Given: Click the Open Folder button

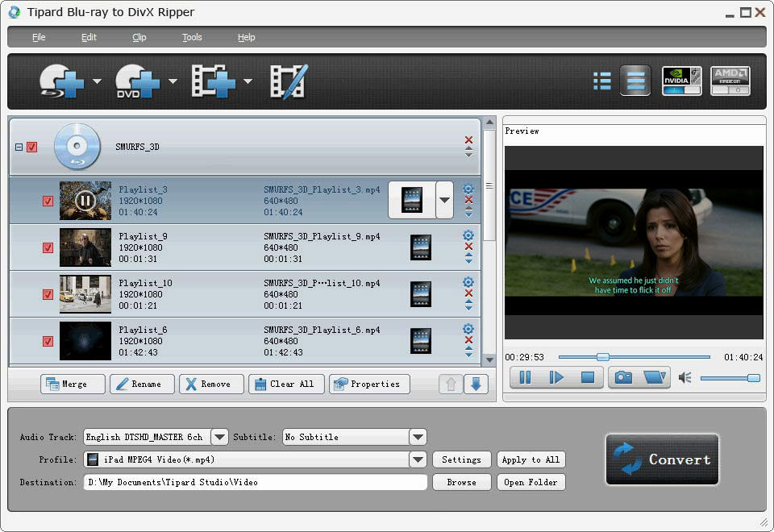Looking at the screenshot, I should pos(531,482).
